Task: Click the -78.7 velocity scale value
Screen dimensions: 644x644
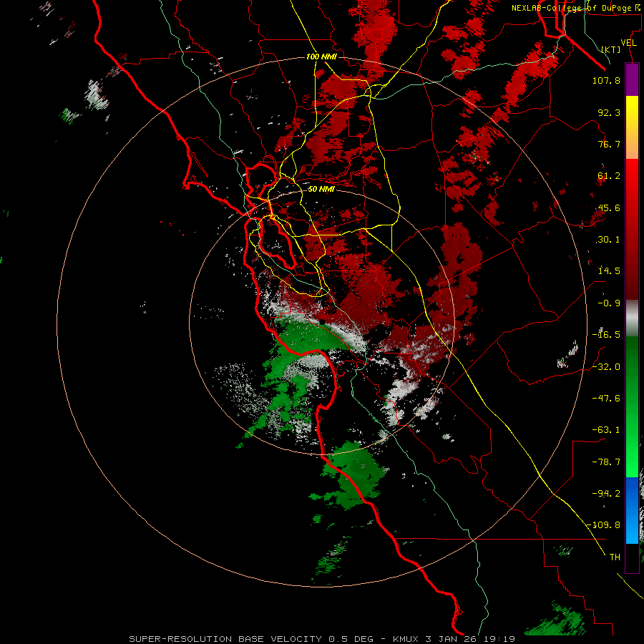Action: pos(606,462)
